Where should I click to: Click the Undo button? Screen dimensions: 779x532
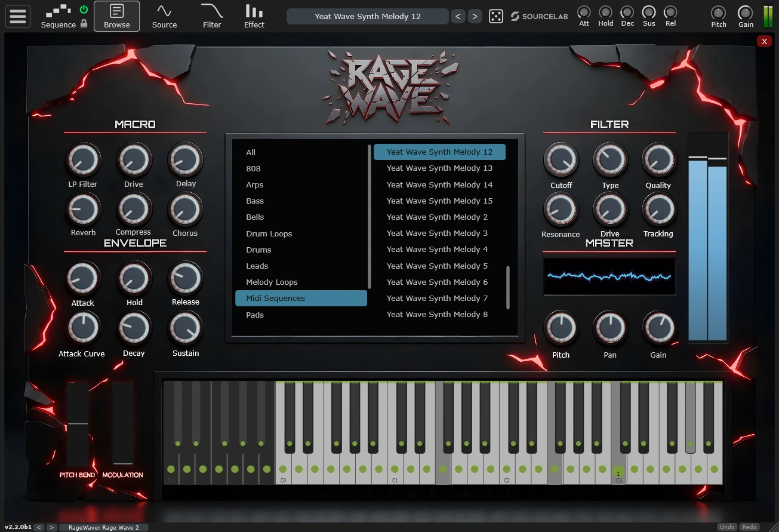coord(727,527)
